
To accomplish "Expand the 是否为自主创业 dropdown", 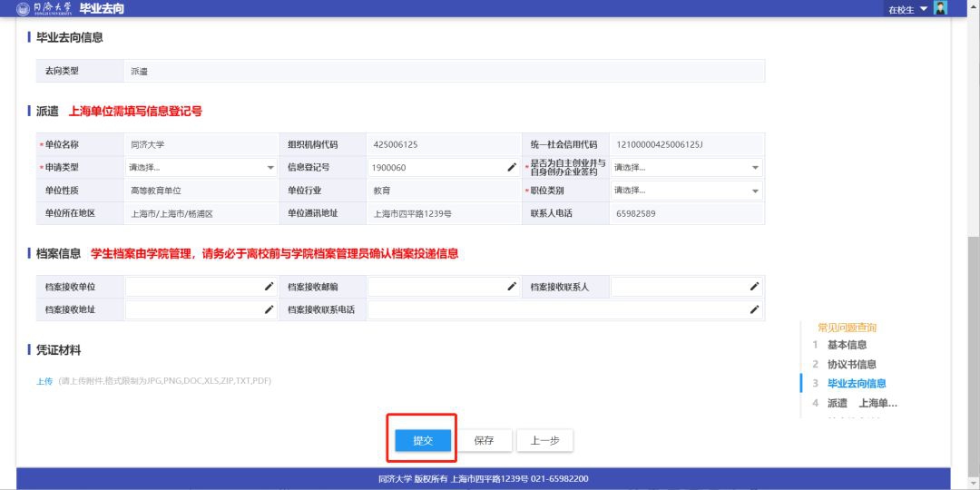I will click(686, 167).
